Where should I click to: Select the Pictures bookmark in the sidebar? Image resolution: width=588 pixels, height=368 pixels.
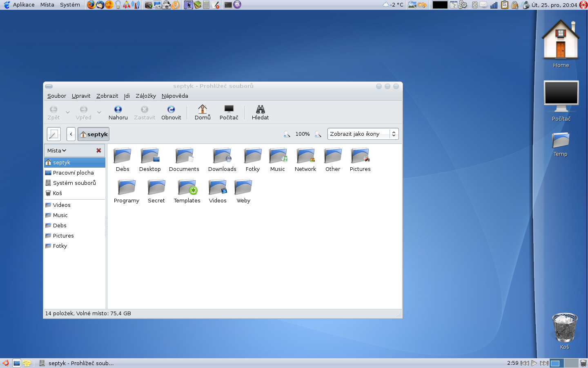click(x=75, y=236)
